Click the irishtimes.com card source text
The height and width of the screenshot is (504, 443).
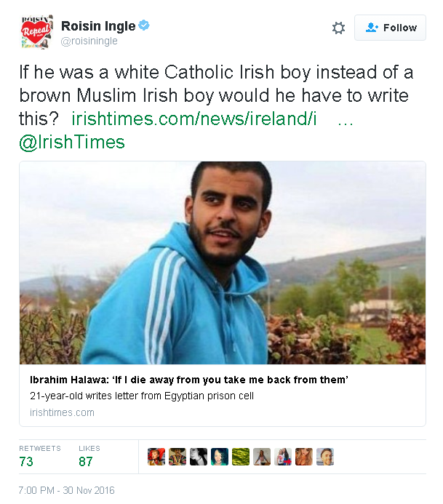62,412
